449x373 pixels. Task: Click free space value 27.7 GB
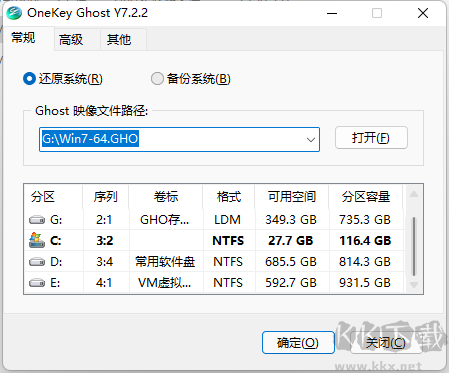pyautogui.click(x=291, y=241)
